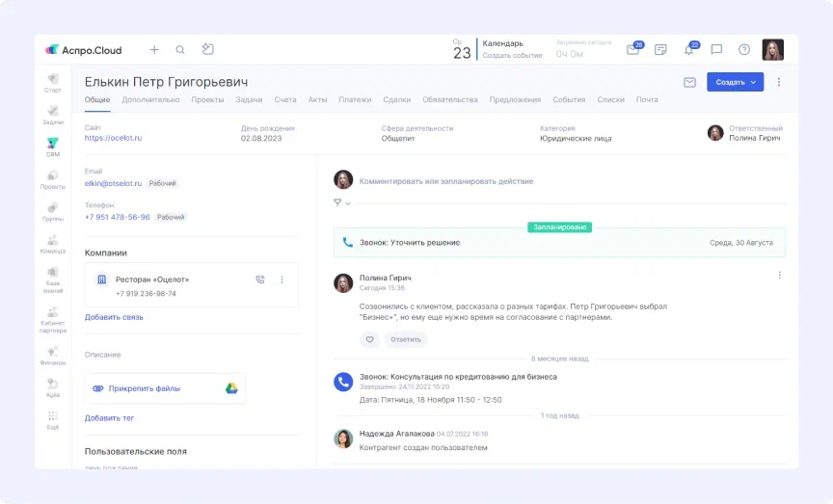Click email elkin@otselot.ru

(113, 183)
